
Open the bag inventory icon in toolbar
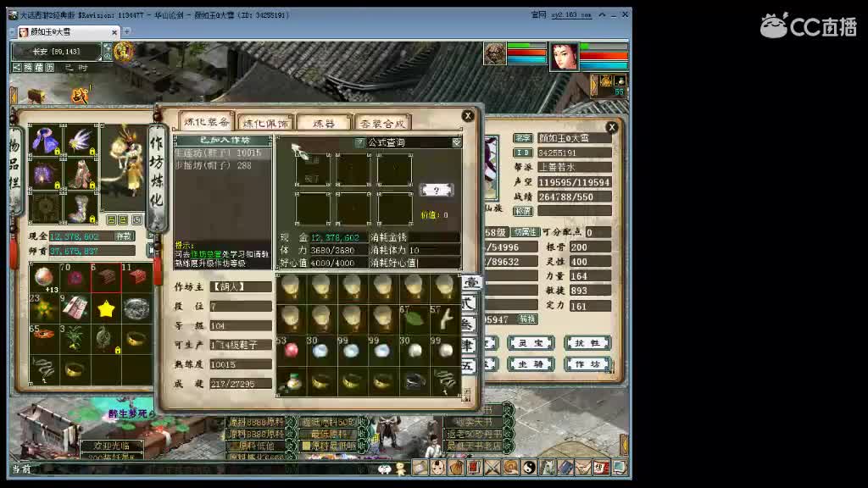(x=455, y=468)
